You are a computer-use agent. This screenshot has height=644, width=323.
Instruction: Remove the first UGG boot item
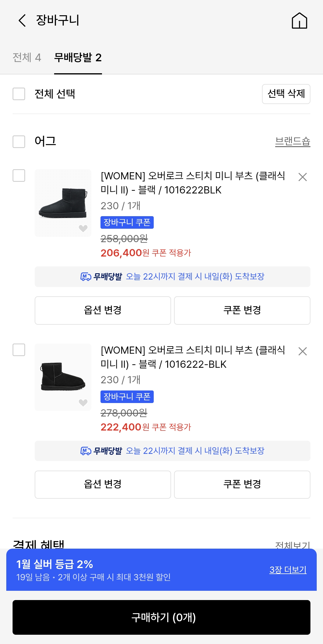303,177
